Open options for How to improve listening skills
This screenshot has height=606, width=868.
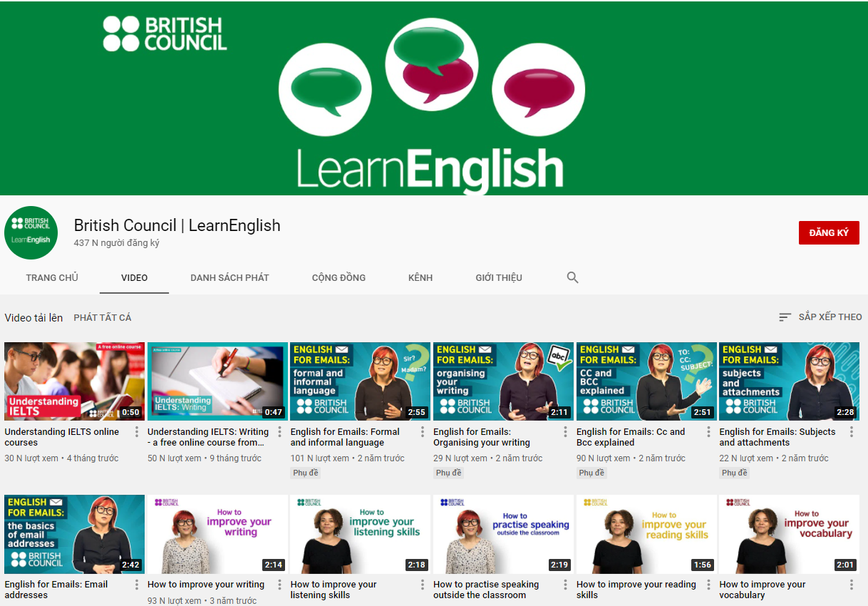coord(423,585)
